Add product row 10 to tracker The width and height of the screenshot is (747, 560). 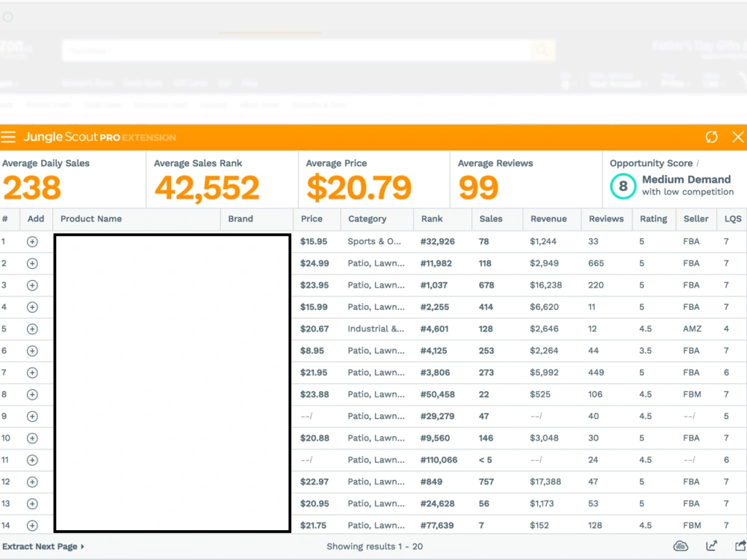[x=32, y=438]
